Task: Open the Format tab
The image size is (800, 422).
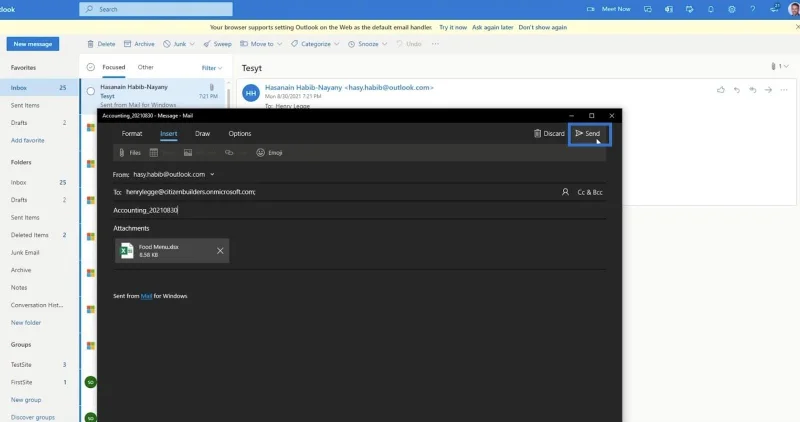Action: click(x=132, y=134)
